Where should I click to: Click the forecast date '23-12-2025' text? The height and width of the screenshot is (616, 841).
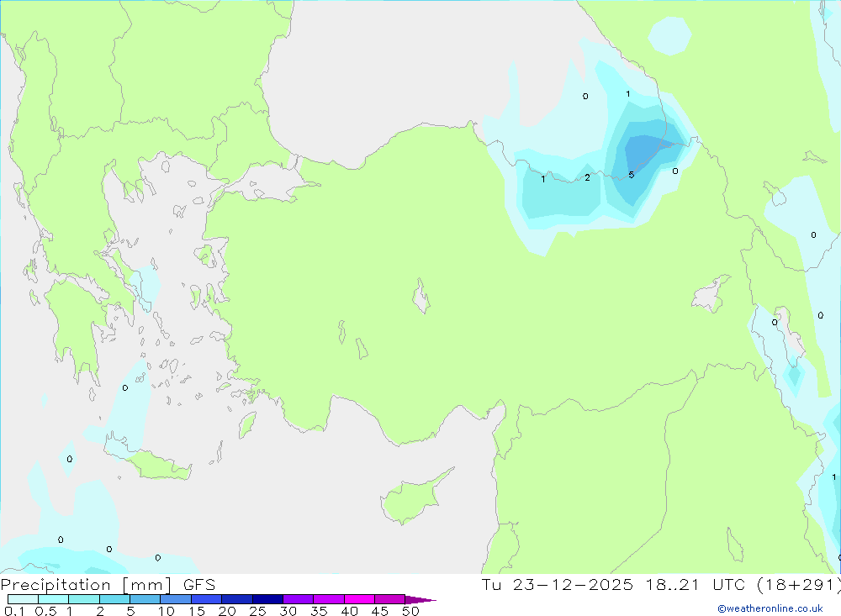coord(573,585)
